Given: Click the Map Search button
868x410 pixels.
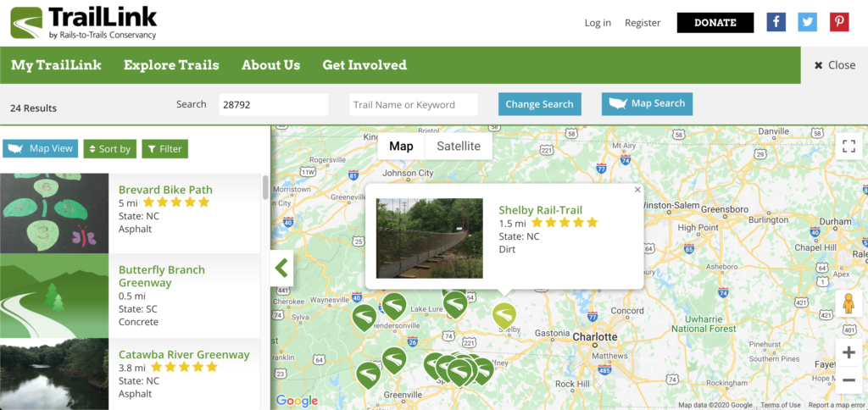Looking at the screenshot, I should tap(647, 103).
